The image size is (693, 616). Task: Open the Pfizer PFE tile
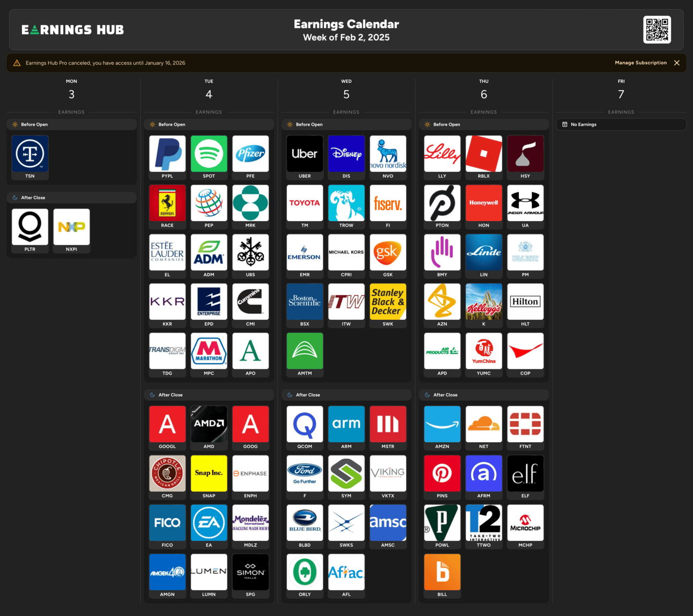pos(250,157)
